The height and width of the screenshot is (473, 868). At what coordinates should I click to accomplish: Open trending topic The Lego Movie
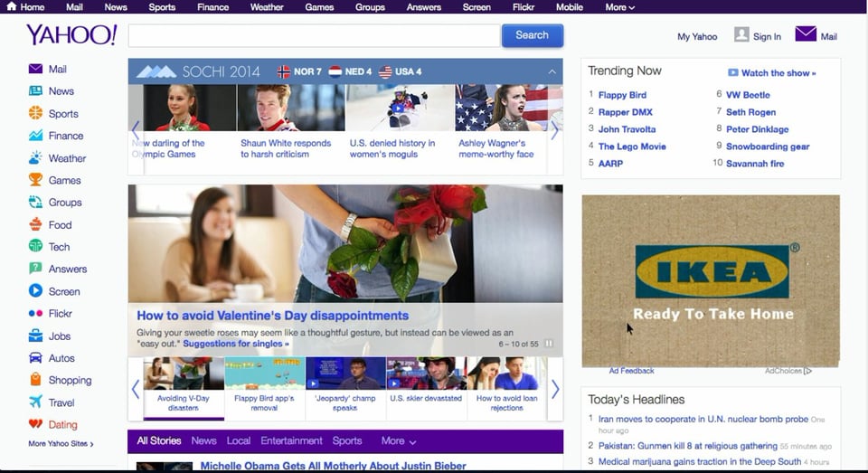pos(632,147)
